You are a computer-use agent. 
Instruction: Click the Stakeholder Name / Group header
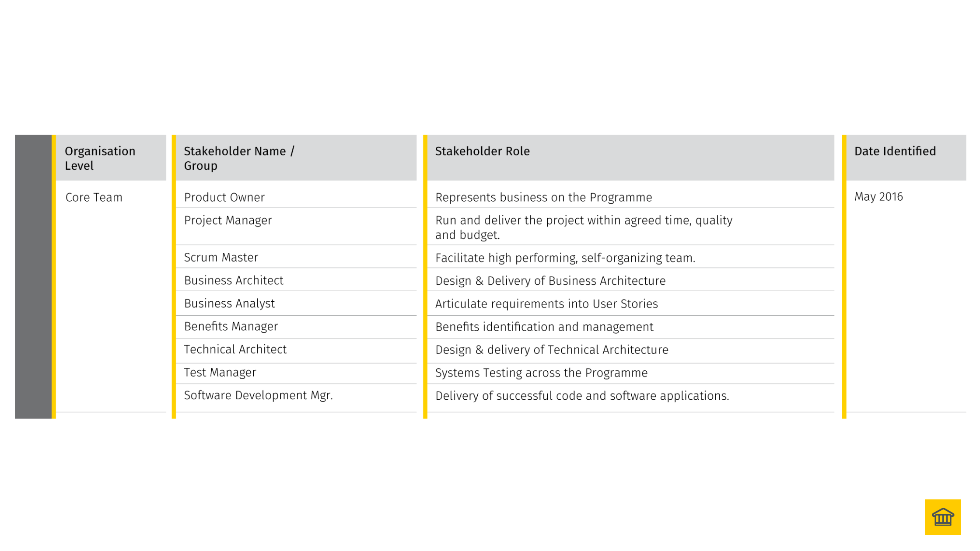(239, 158)
